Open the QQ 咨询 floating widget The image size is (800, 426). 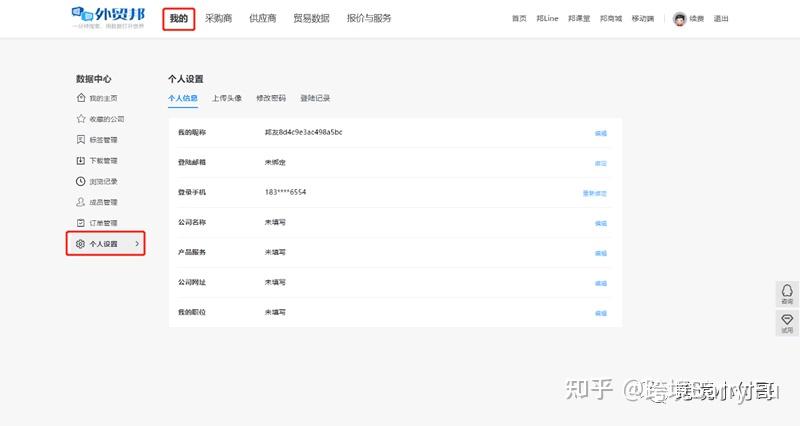point(787,294)
